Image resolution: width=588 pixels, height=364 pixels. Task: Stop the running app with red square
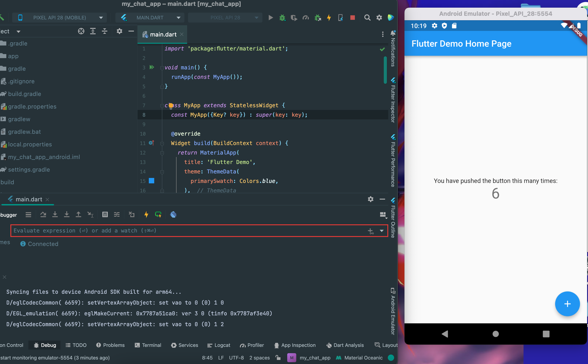coord(352,18)
